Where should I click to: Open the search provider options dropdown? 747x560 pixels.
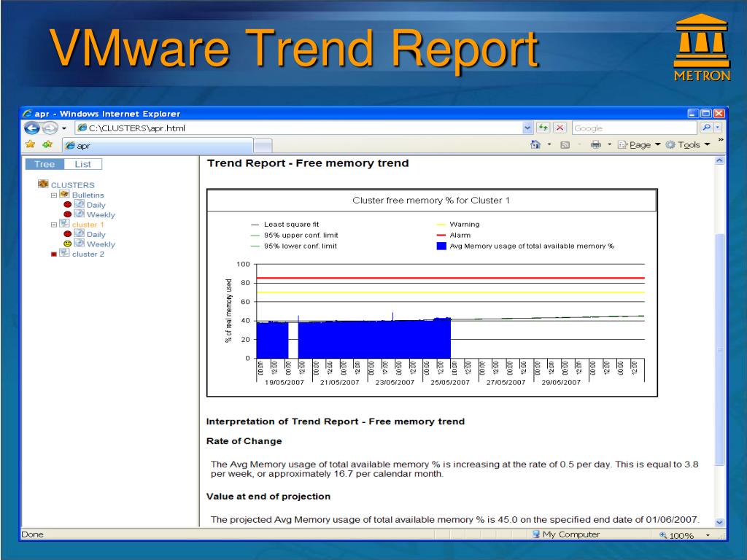[718, 128]
